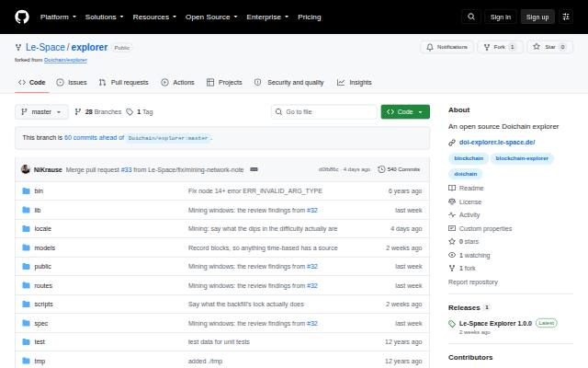Click the spec folder icon
The width and height of the screenshot is (588, 368).
click(x=26, y=323)
